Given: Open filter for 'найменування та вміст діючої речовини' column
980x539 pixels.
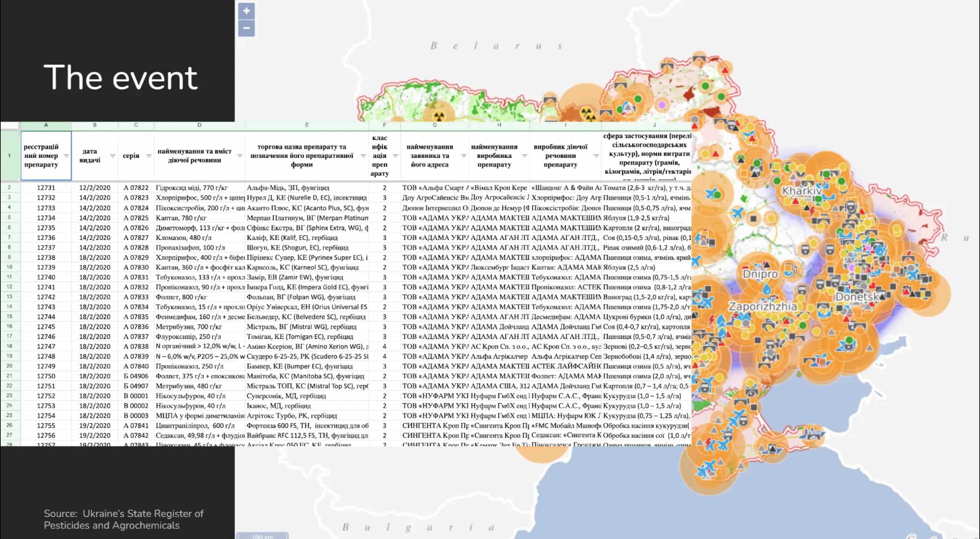Looking at the screenshot, I should point(240,156).
